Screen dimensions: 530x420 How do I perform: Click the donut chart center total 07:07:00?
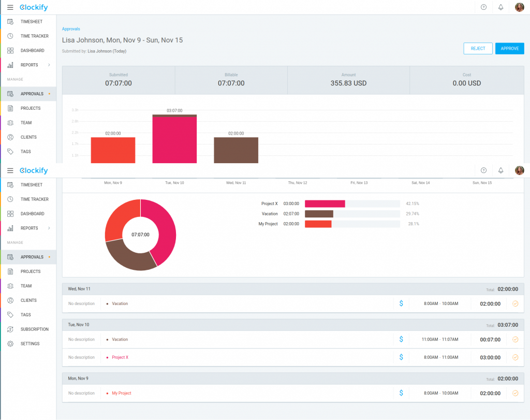[140, 235]
